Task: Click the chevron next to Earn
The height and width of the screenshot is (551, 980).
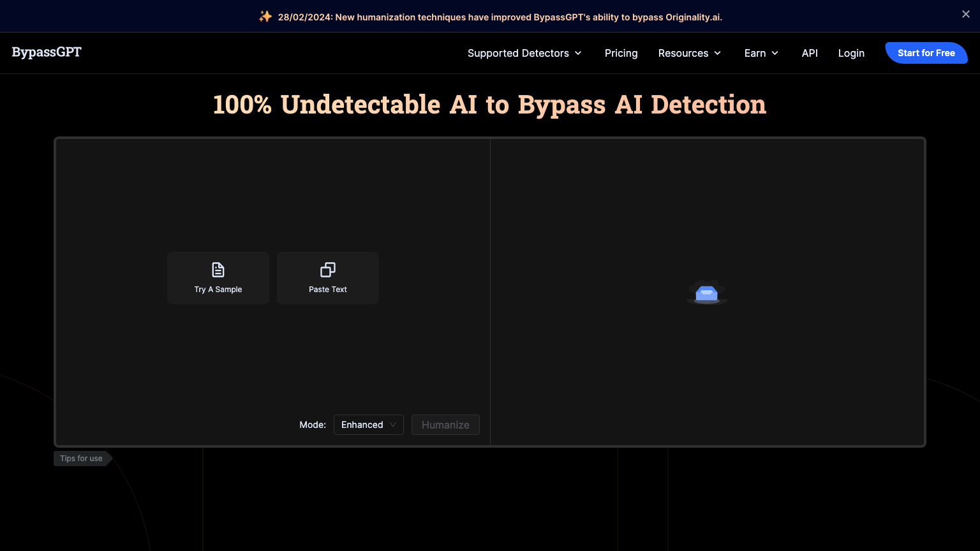Action: [x=775, y=54]
